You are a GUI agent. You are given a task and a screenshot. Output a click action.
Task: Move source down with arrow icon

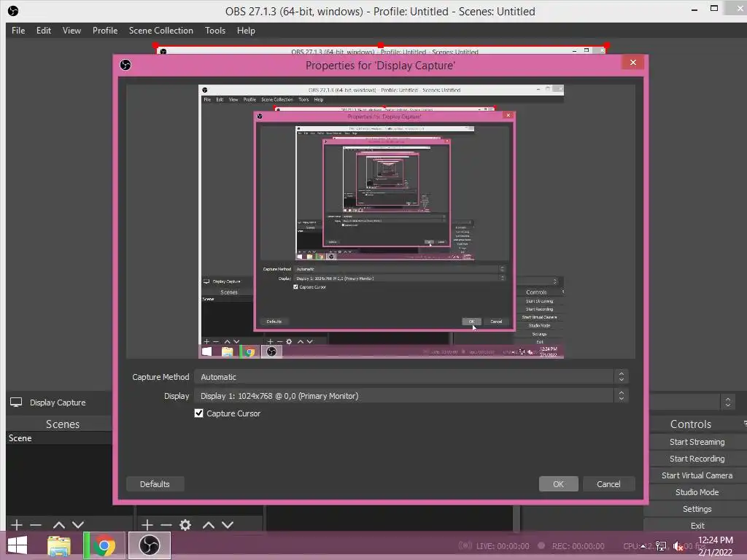pos(228,525)
